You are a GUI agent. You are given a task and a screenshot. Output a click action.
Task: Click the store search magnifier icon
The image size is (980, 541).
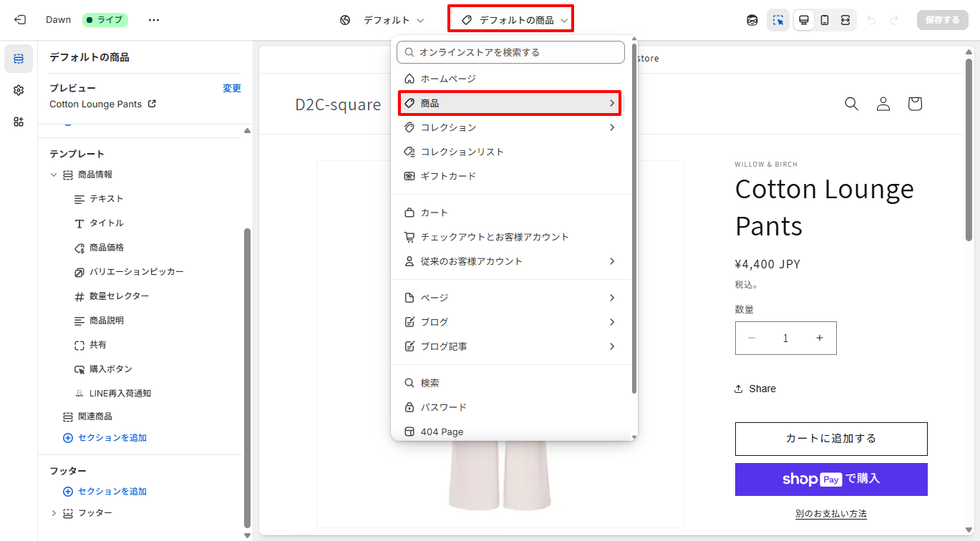[x=851, y=104]
